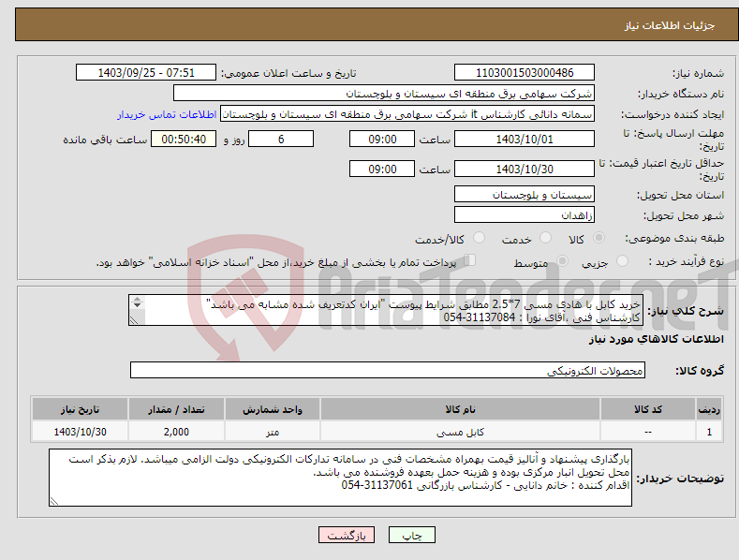The height and width of the screenshot is (560, 739).
Task: Click the general description text area
Action: coord(386,310)
